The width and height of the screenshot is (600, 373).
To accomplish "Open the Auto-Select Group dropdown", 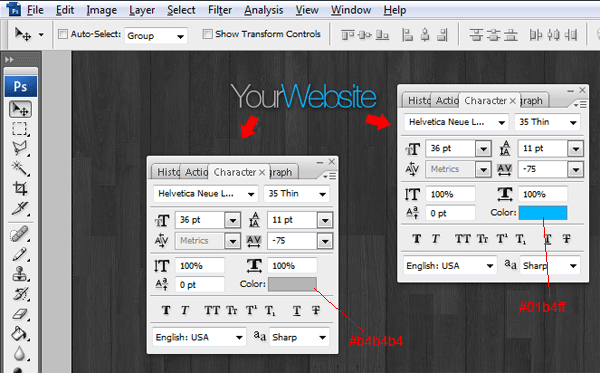I will pos(156,36).
